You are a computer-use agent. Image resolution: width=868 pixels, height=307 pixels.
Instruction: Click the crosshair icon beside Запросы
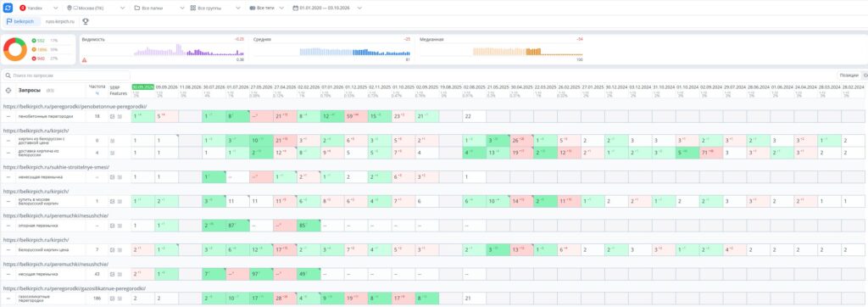click(x=8, y=91)
